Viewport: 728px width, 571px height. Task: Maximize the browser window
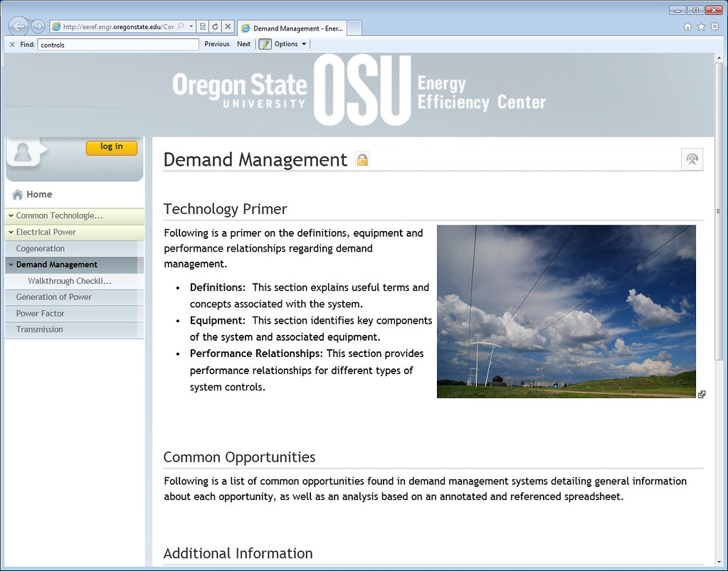point(695,10)
